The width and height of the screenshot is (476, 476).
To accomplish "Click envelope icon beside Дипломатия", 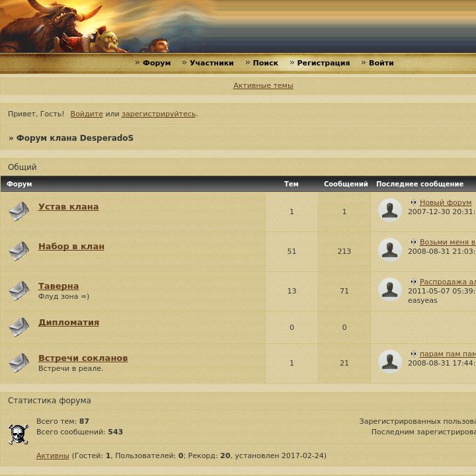I will coord(19,327).
